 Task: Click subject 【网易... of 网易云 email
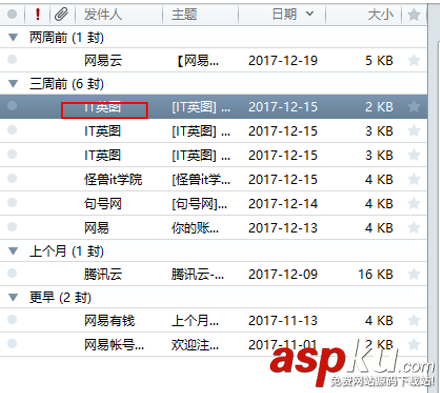pyautogui.click(x=198, y=61)
